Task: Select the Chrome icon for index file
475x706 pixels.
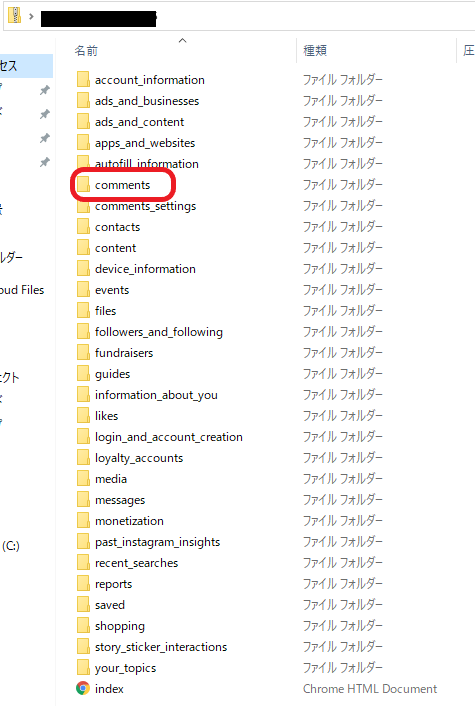Action: click(82, 688)
